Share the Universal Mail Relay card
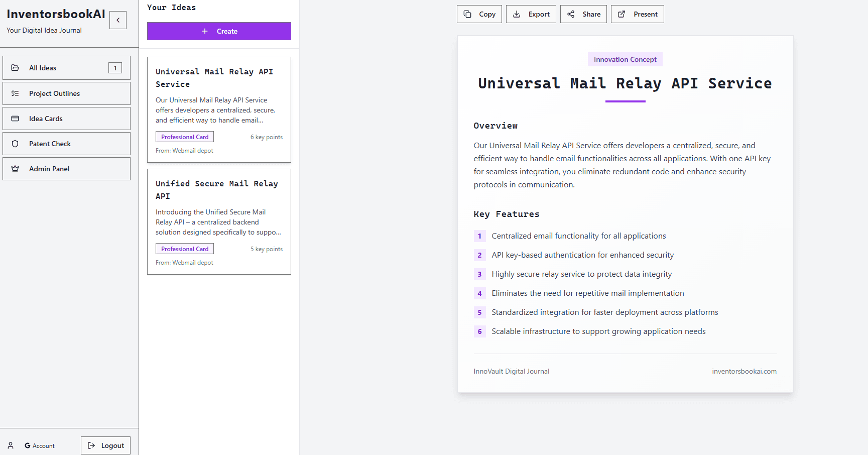This screenshot has width=868, height=455. point(583,14)
